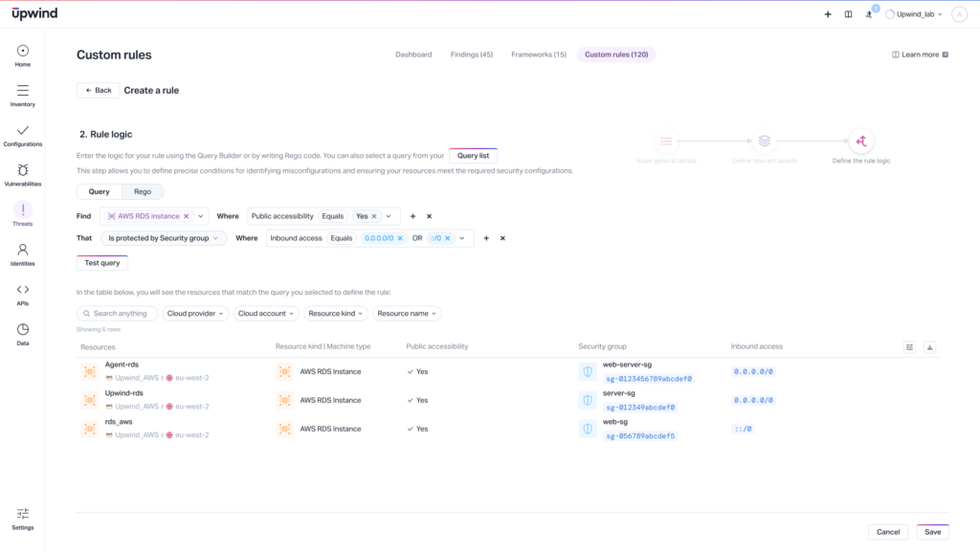Open the docs book icon in top bar

(848, 14)
